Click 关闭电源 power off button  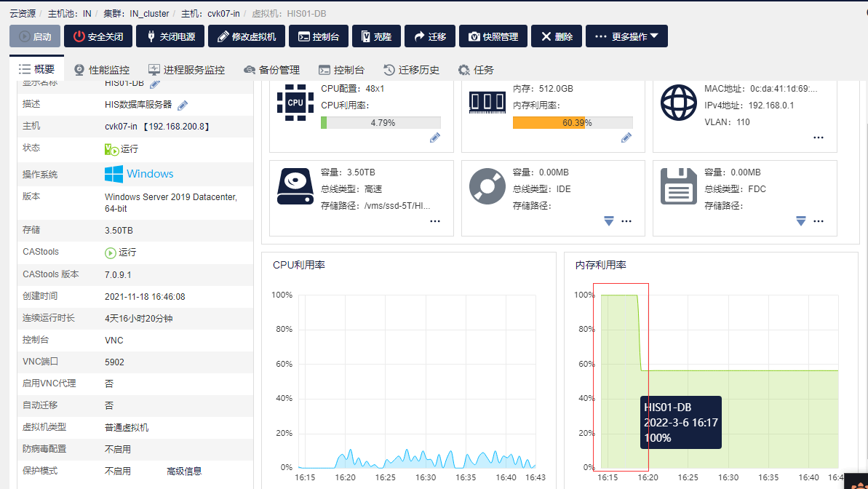click(170, 36)
